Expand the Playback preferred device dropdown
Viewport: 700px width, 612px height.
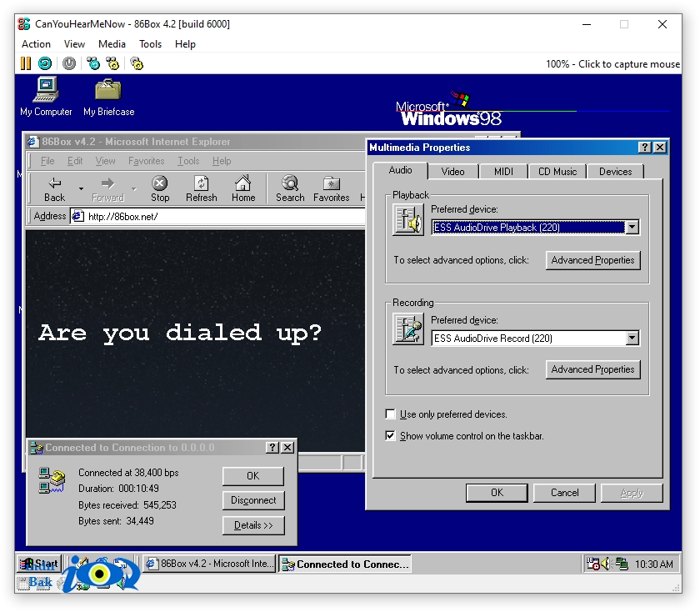632,228
